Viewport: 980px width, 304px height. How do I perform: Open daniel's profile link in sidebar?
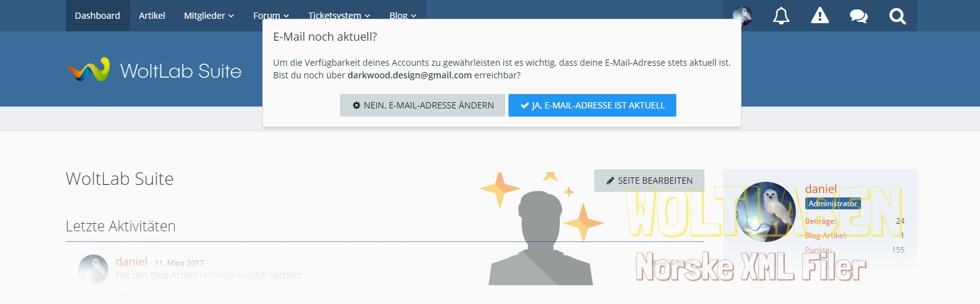click(x=820, y=189)
